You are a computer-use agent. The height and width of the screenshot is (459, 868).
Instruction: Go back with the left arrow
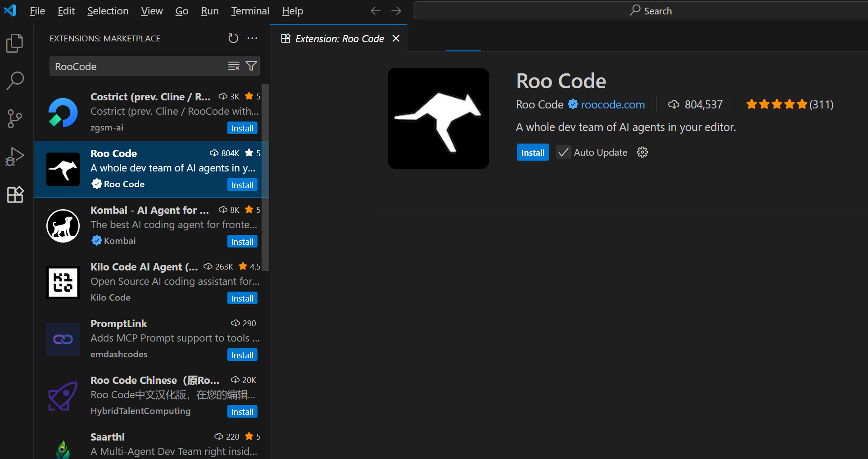point(375,10)
